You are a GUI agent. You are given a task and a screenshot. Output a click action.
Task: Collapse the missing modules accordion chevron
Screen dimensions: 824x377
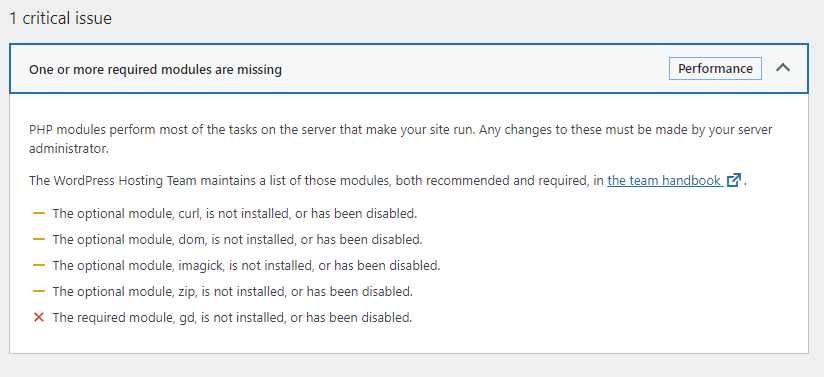click(x=782, y=68)
